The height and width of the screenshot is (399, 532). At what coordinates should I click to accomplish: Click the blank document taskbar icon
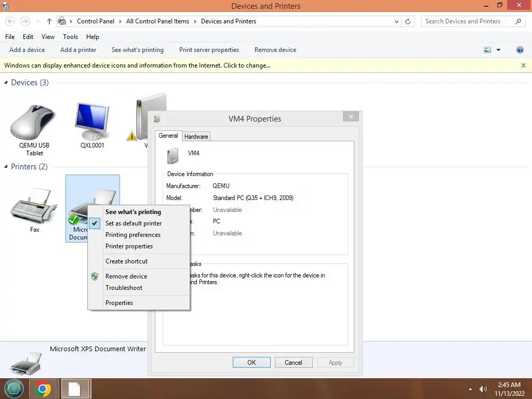(x=75, y=389)
